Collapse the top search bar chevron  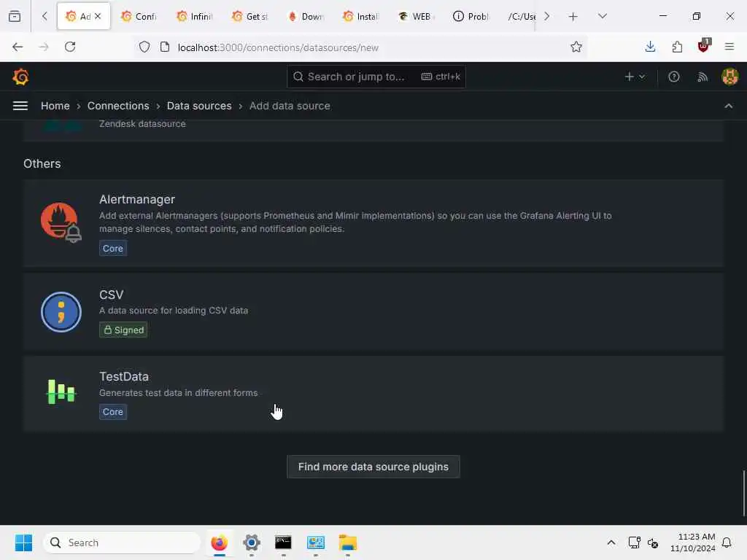729,106
